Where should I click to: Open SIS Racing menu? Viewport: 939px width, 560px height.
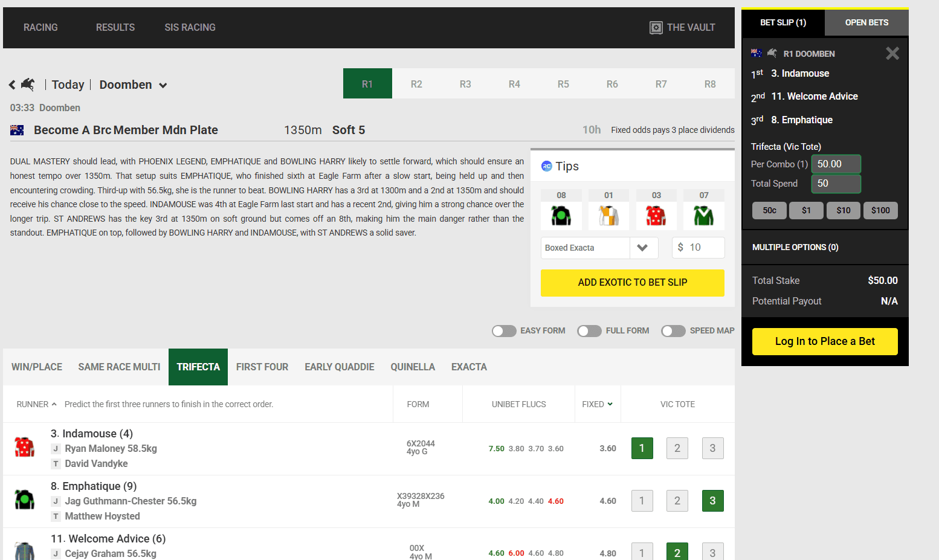click(190, 28)
